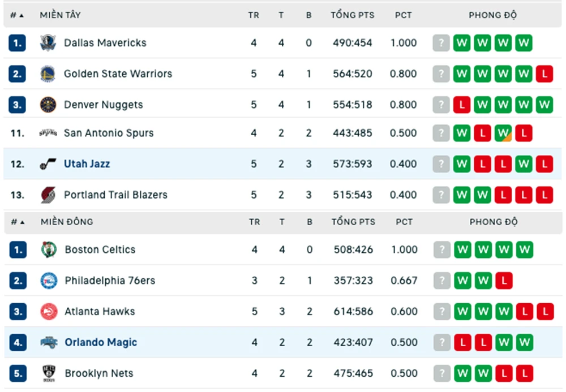Click the Brooklyn Nets logo
This screenshot has height=392, width=566.
tap(49, 373)
